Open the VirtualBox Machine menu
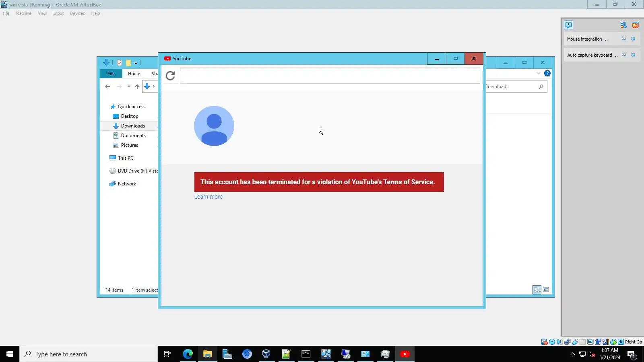The width and height of the screenshot is (644, 362). point(23,13)
